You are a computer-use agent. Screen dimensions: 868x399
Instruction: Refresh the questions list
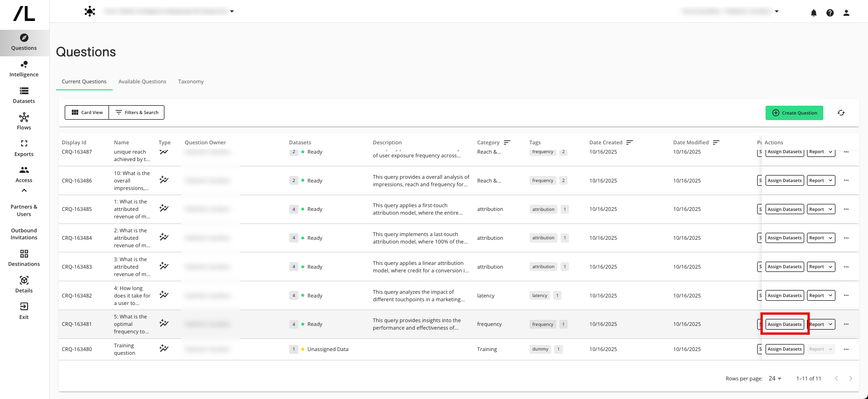pos(841,113)
